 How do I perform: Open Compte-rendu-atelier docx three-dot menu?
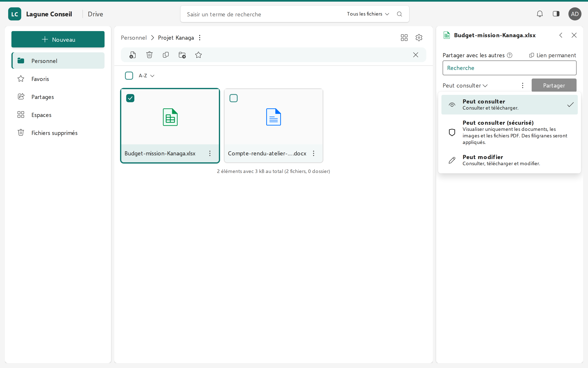coord(313,153)
